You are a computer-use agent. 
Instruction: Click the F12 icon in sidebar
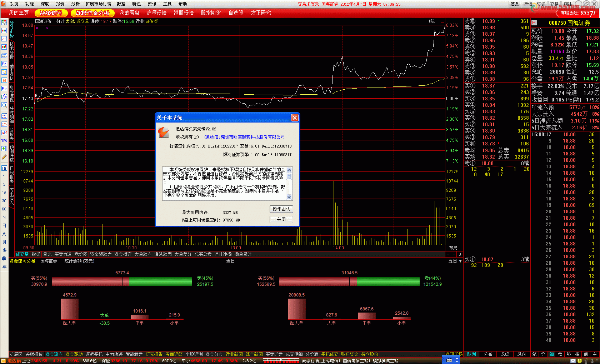4,88
